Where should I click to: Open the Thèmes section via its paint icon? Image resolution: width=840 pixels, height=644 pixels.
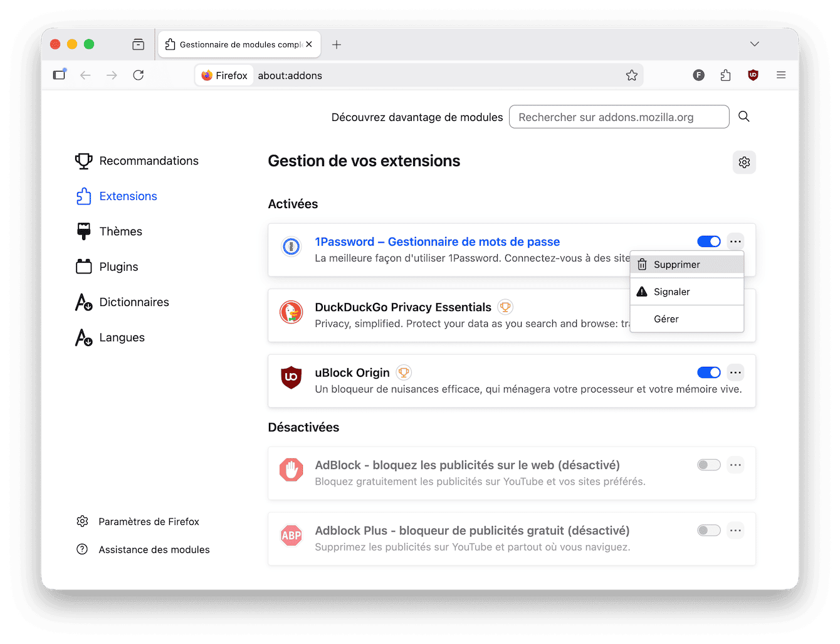click(83, 231)
